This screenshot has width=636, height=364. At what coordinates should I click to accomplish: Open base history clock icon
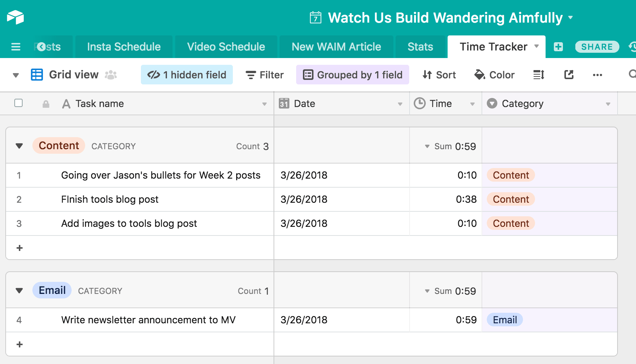(x=632, y=47)
